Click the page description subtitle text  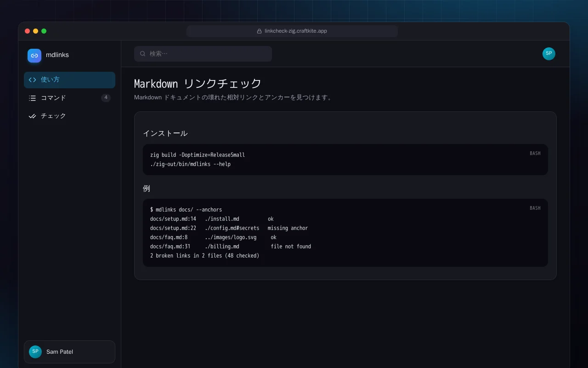[x=233, y=98]
